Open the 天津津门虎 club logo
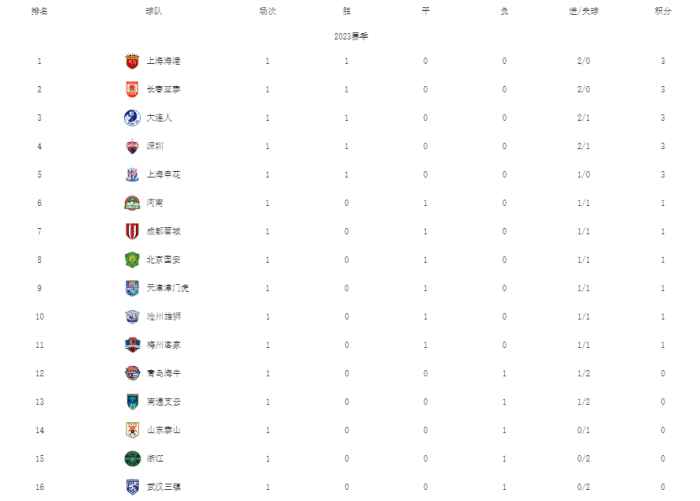 (x=132, y=288)
